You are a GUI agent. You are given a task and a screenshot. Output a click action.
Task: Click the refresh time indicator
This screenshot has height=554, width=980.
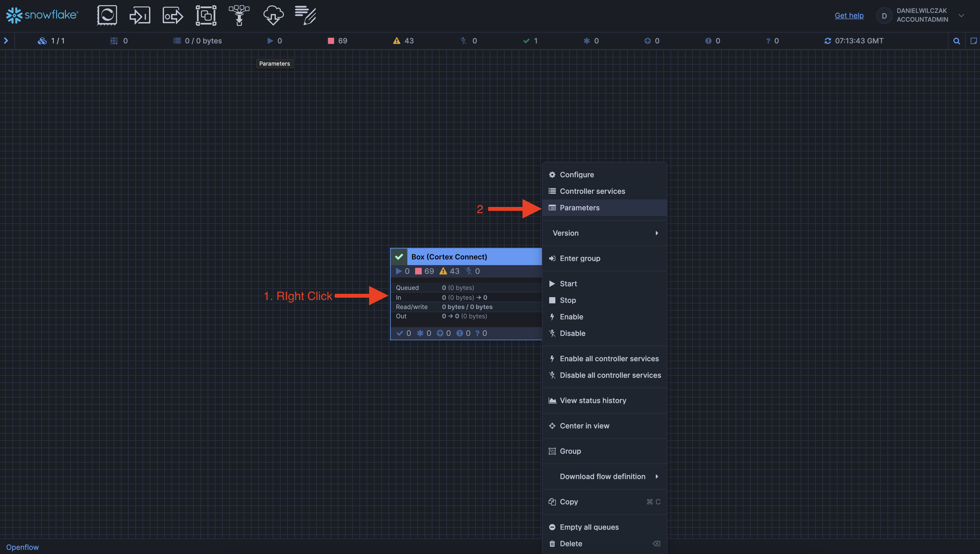854,41
